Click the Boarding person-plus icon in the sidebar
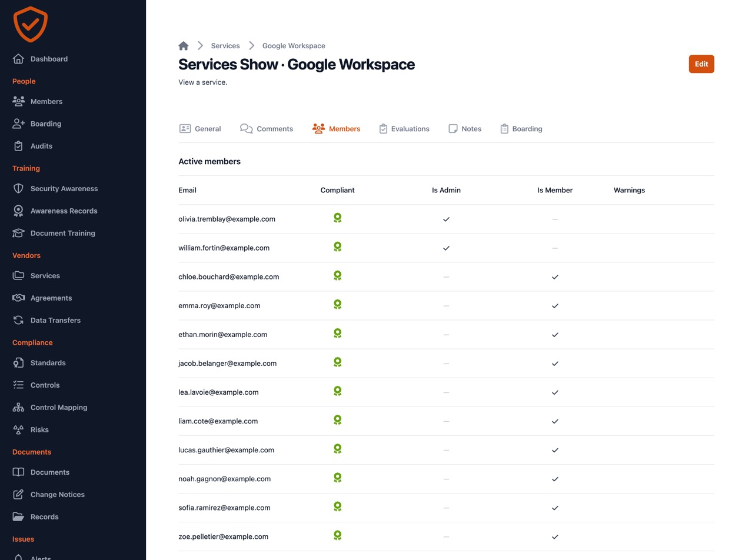755x560 pixels. (x=19, y=124)
